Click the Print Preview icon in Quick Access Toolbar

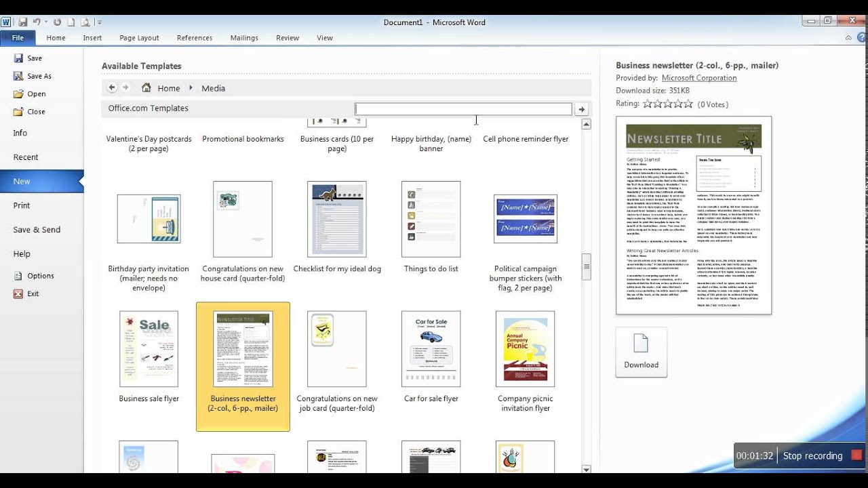(85, 22)
